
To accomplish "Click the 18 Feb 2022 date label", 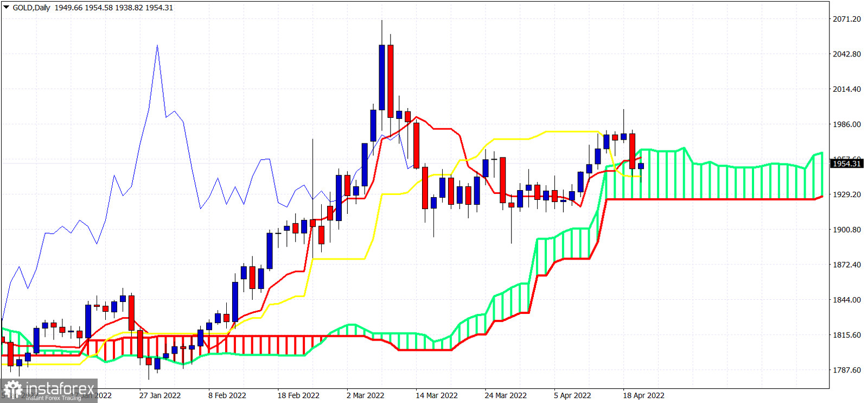I will [x=298, y=395].
